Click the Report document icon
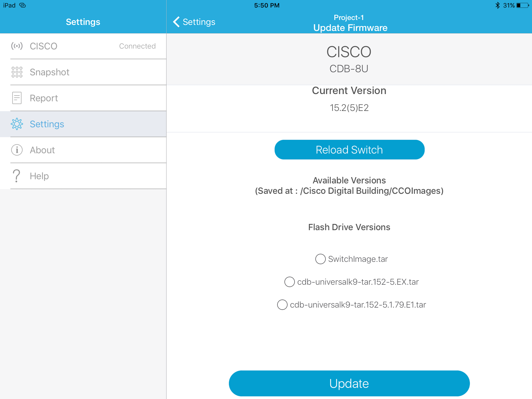 point(17,98)
